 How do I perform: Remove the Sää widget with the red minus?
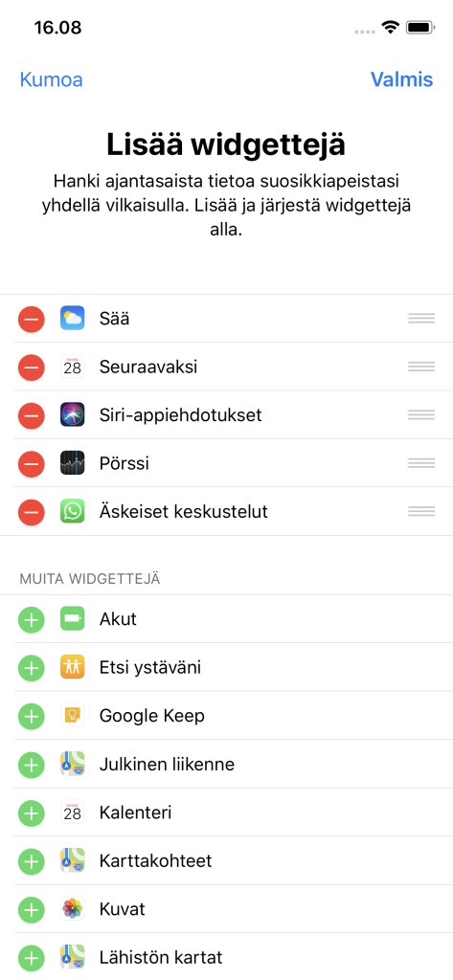(x=31, y=319)
